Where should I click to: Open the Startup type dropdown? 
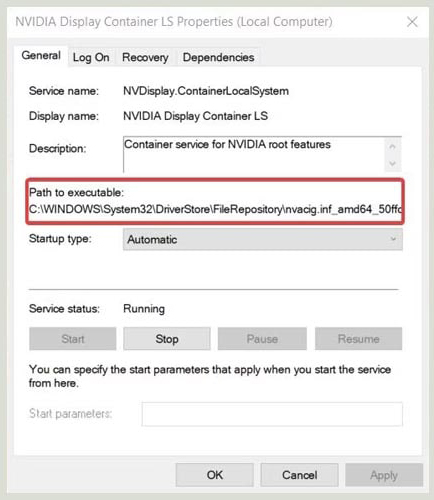pyautogui.click(x=263, y=239)
